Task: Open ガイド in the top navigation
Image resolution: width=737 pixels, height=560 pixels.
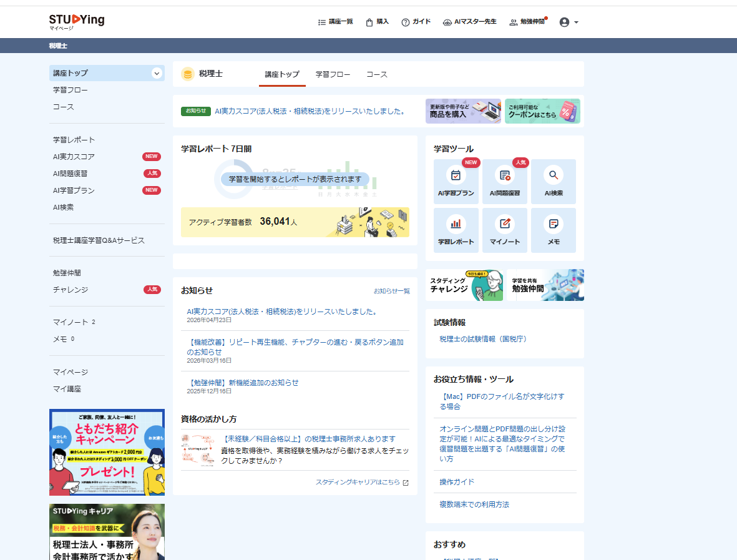Action: (416, 22)
